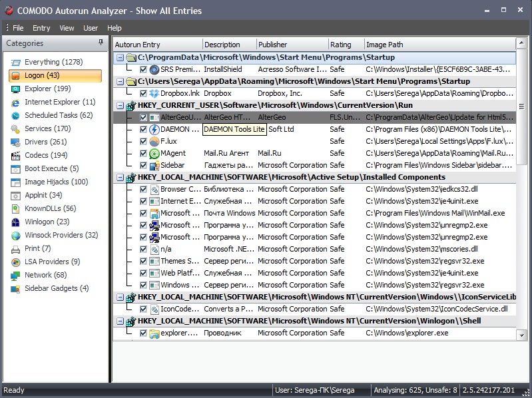Click the Dropbox.lnk entry icon
Viewport: 532px width, 398px height.
(x=154, y=93)
